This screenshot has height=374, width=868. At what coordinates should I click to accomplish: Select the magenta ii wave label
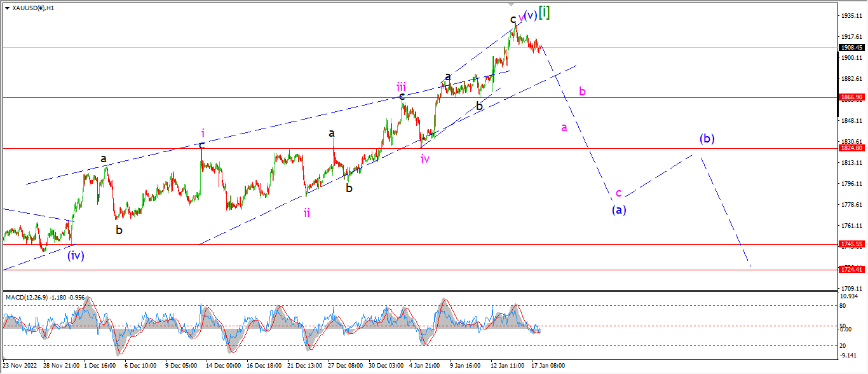click(x=307, y=212)
